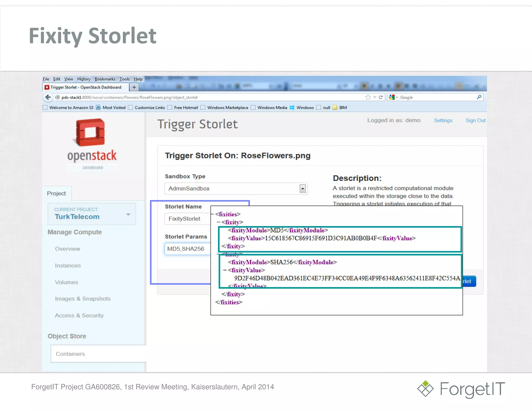Open the View menu

[69, 79]
